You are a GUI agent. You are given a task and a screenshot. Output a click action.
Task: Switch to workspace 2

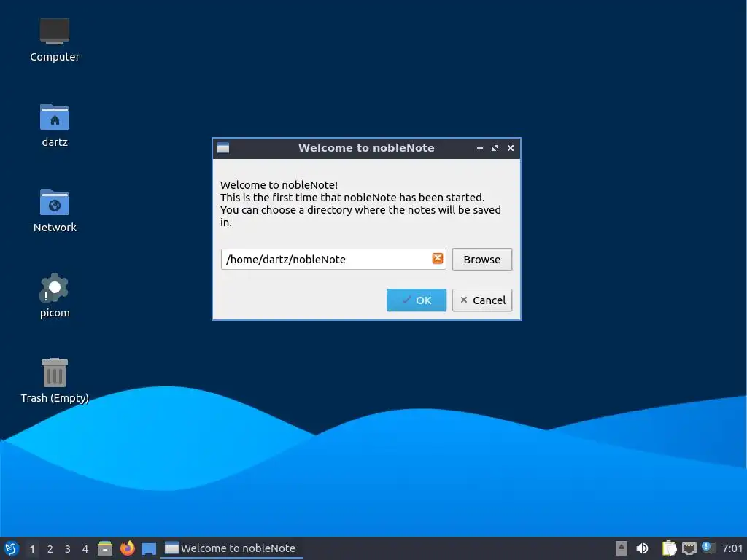(x=50, y=549)
